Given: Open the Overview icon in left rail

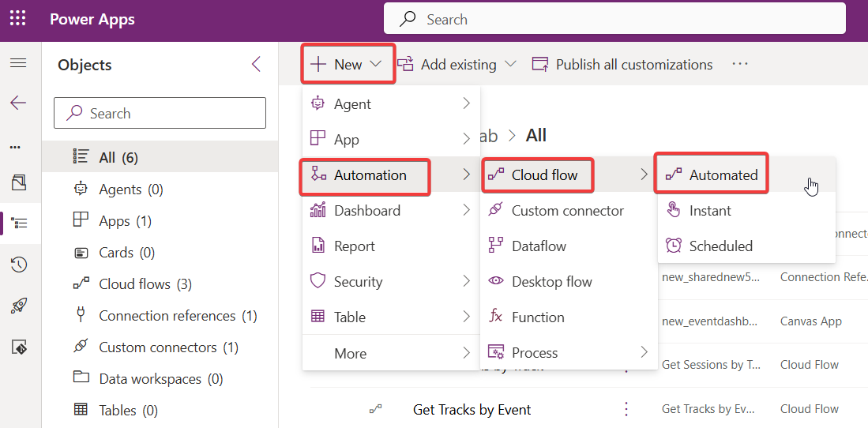Looking at the screenshot, I should pyautogui.click(x=19, y=182).
